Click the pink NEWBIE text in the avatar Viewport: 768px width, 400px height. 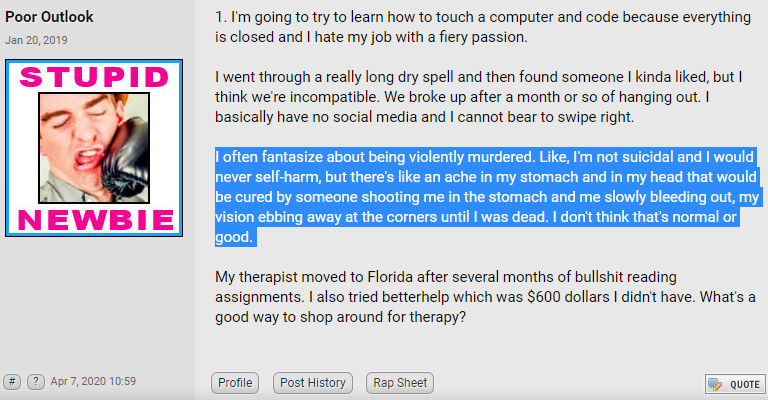point(96,220)
